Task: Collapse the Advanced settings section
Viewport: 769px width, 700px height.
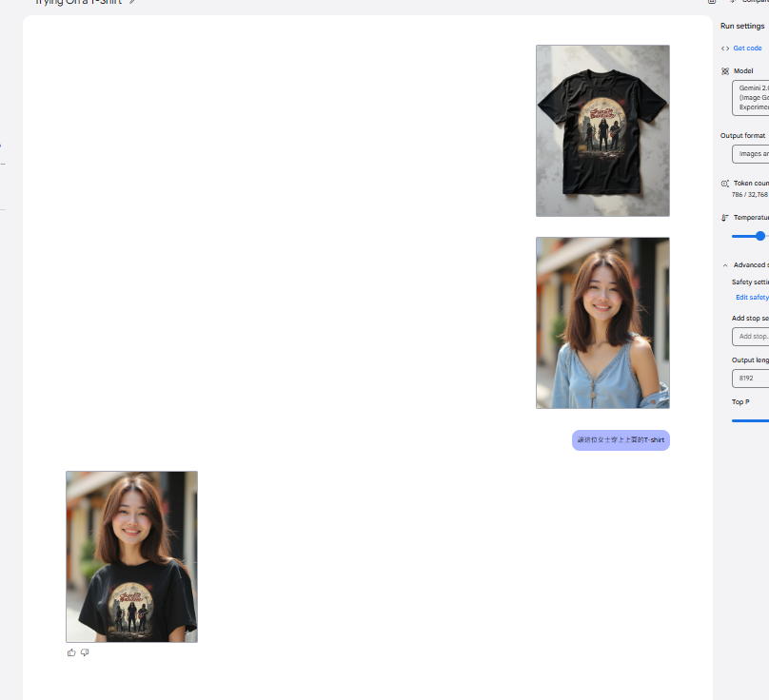Action: pos(725,265)
